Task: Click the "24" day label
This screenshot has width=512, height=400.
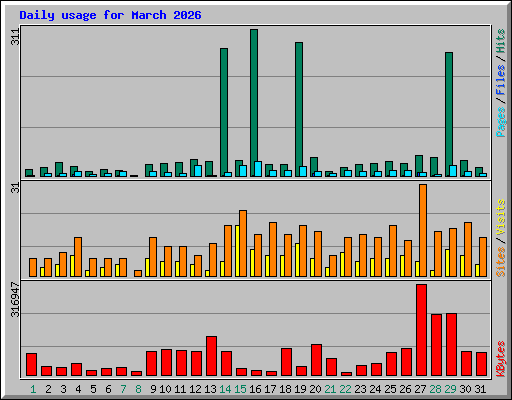Action: pos(375,389)
